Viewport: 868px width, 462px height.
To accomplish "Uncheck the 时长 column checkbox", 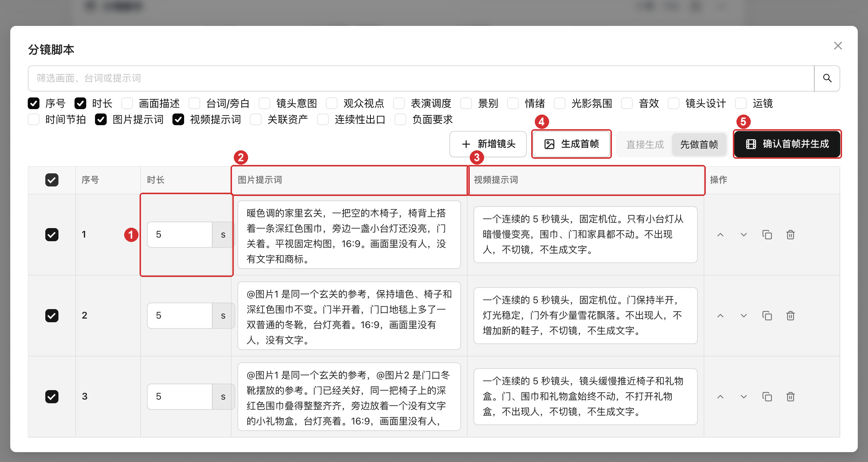I will (x=80, y=103).
